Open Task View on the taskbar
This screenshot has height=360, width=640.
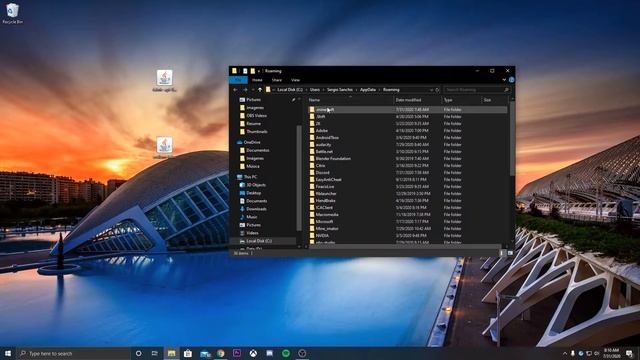pos(155,353)
